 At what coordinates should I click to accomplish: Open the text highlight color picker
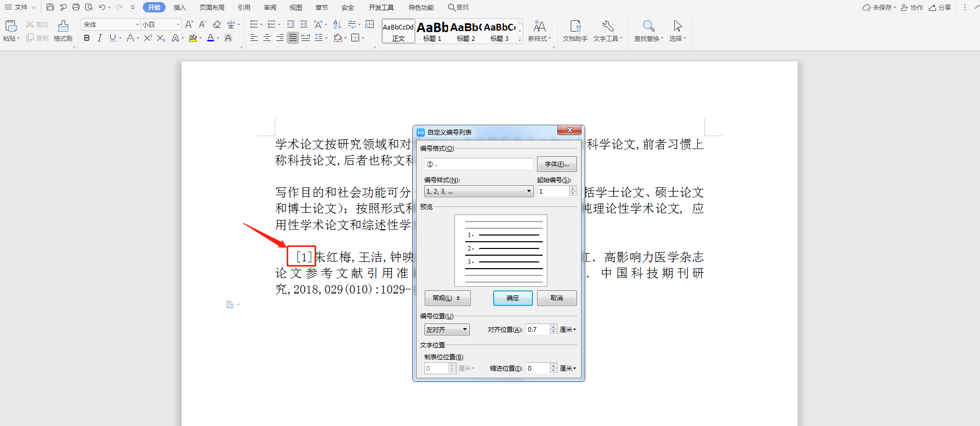coord(193,38)
